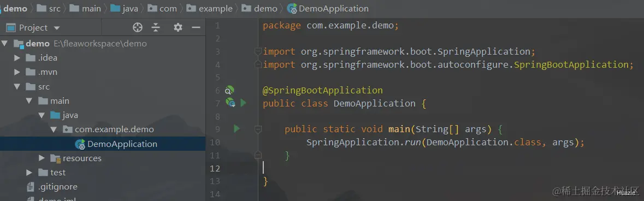The image size is (644, 201).
Task: Expand the .mvn folder
Action: 17,72
